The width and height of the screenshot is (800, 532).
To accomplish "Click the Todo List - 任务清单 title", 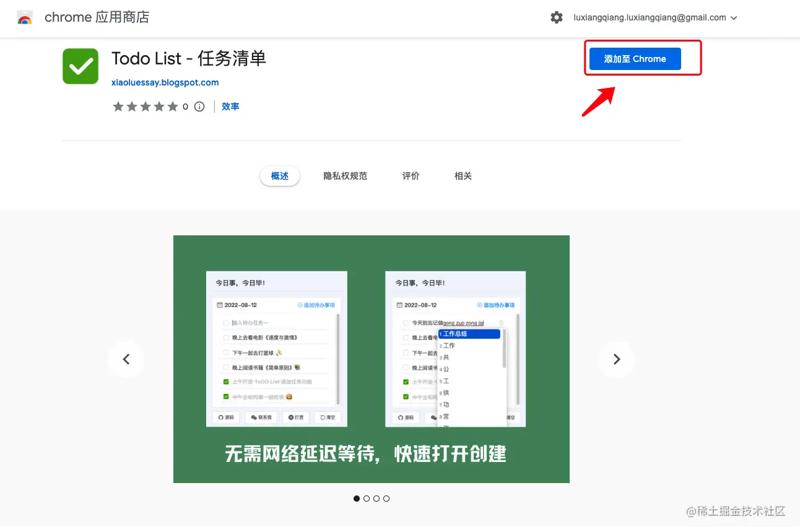I will coord(189,59).
